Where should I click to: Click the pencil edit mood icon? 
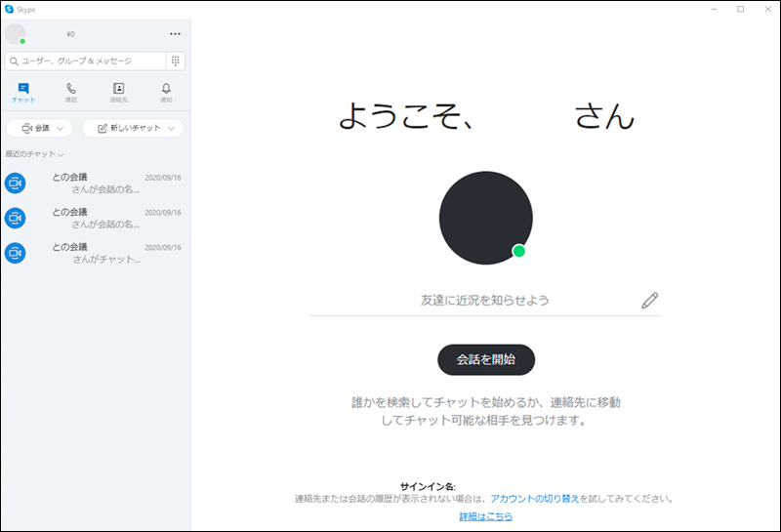(x=649, y=301)
